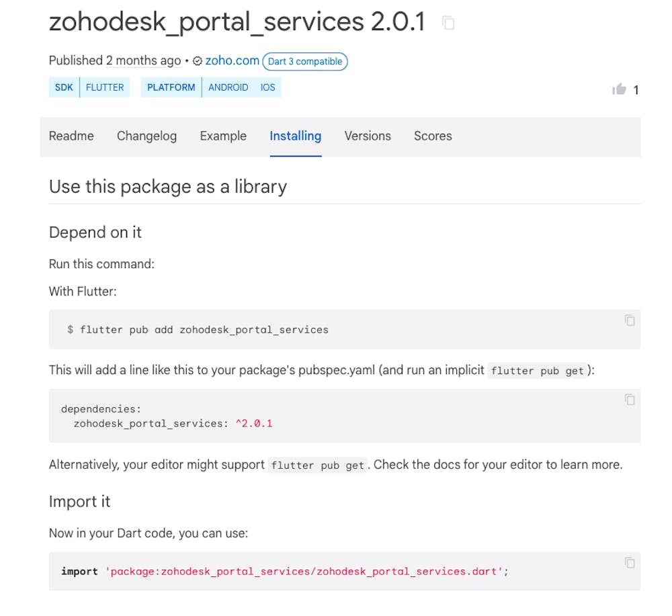
Task: Click the PLATFORM tag
Action: [171, 87]
